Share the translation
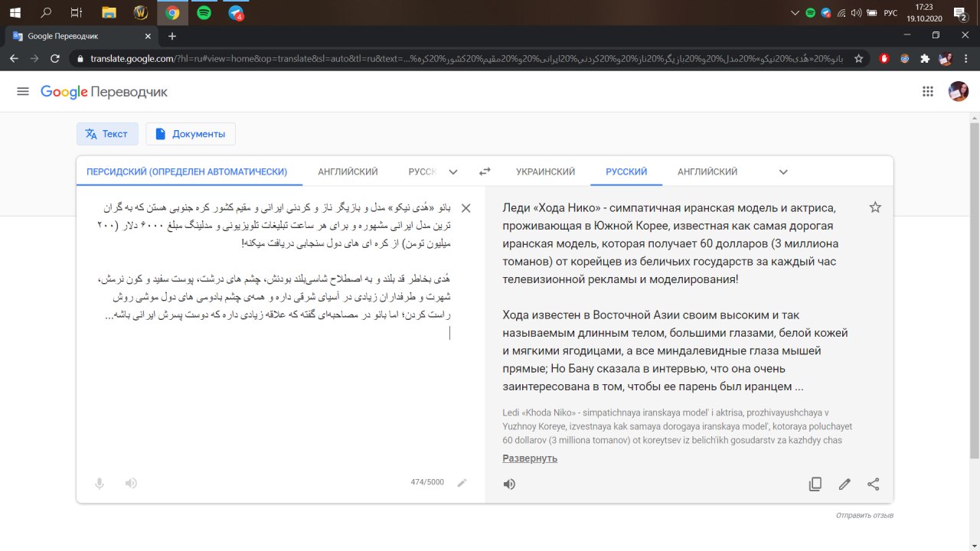This screenshot has width=980, height=551. [874, 484]
